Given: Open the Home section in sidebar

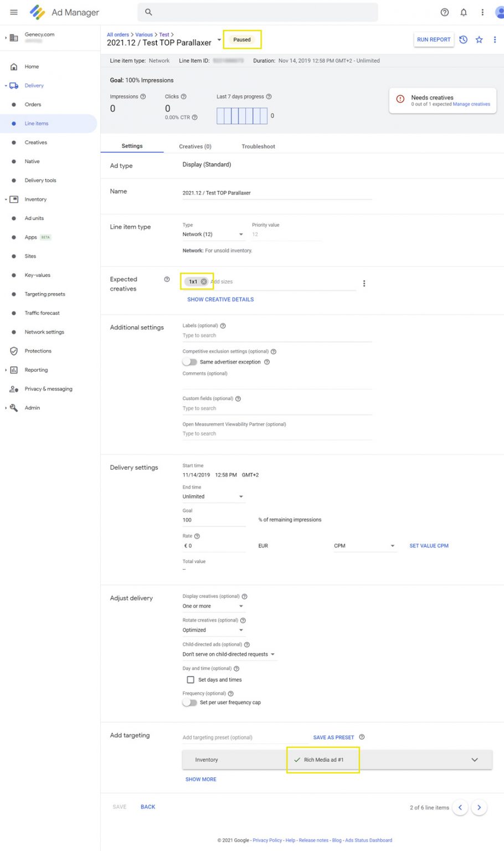Looking at the screenshot, I should 32,66.
